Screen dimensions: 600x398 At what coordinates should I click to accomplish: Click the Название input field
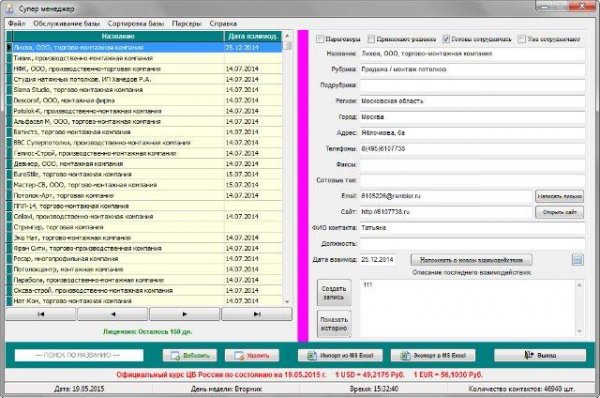[x=472, y=54]
